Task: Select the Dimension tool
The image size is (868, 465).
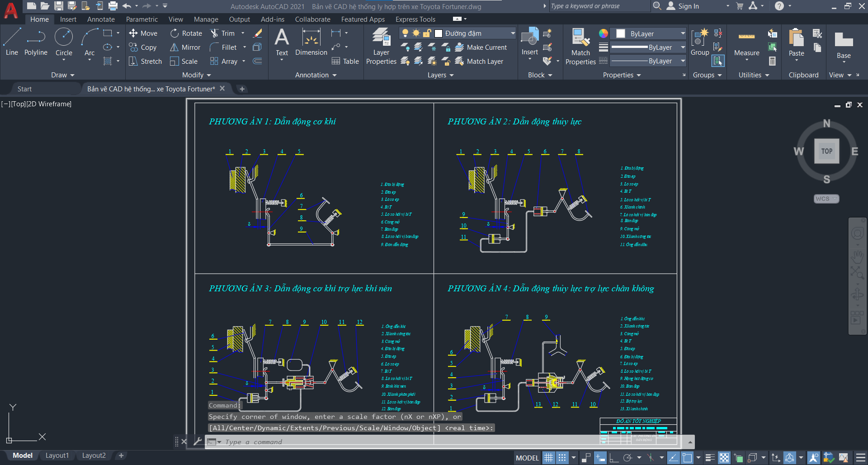Action: click(x=311, y=42)
